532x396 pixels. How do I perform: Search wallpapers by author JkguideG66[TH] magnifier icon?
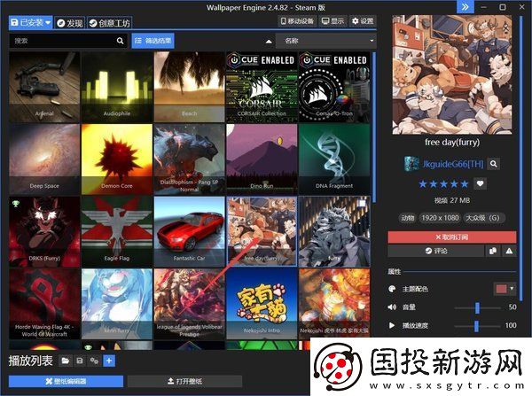(x=493, y=164)
